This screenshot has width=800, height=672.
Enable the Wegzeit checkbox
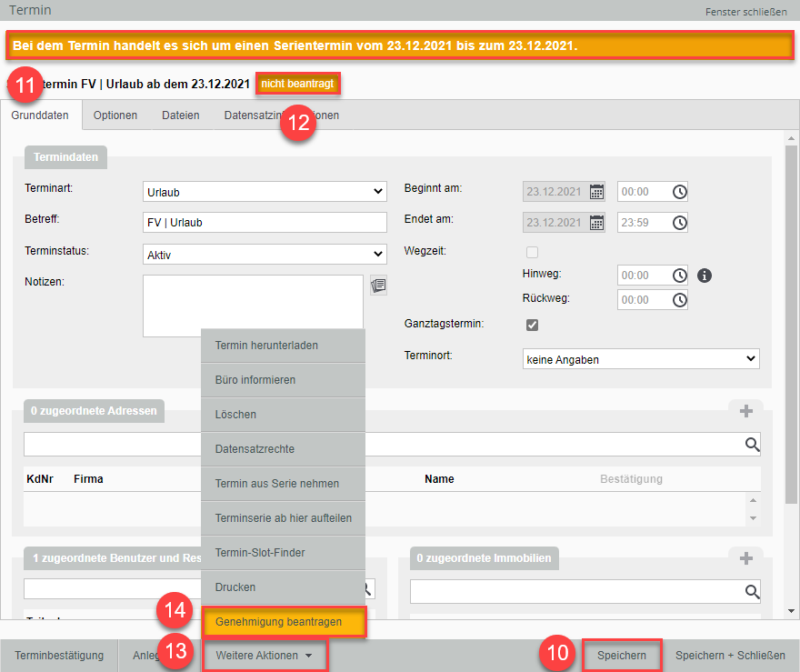coord(533,252)
